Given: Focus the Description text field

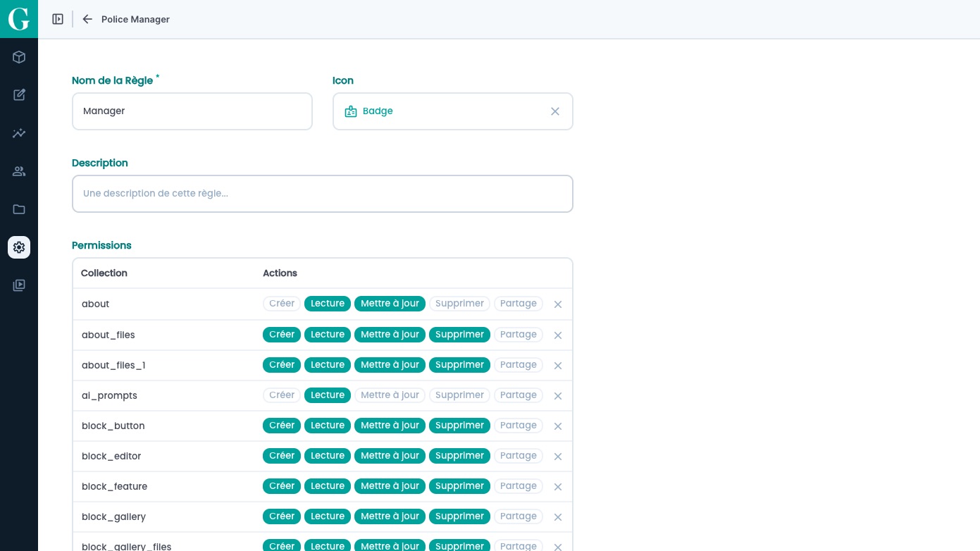Looking at the screenshot, I should point(323,194).
